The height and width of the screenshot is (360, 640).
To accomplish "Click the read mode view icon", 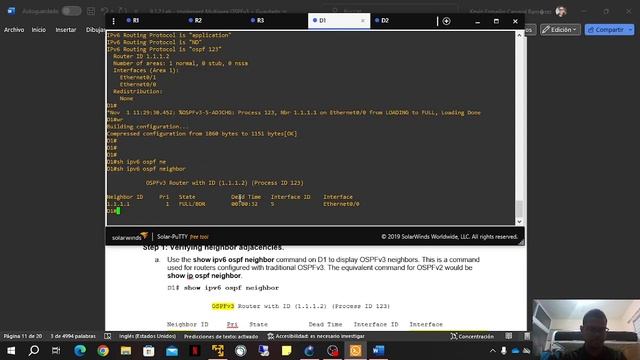I will 509,336.
